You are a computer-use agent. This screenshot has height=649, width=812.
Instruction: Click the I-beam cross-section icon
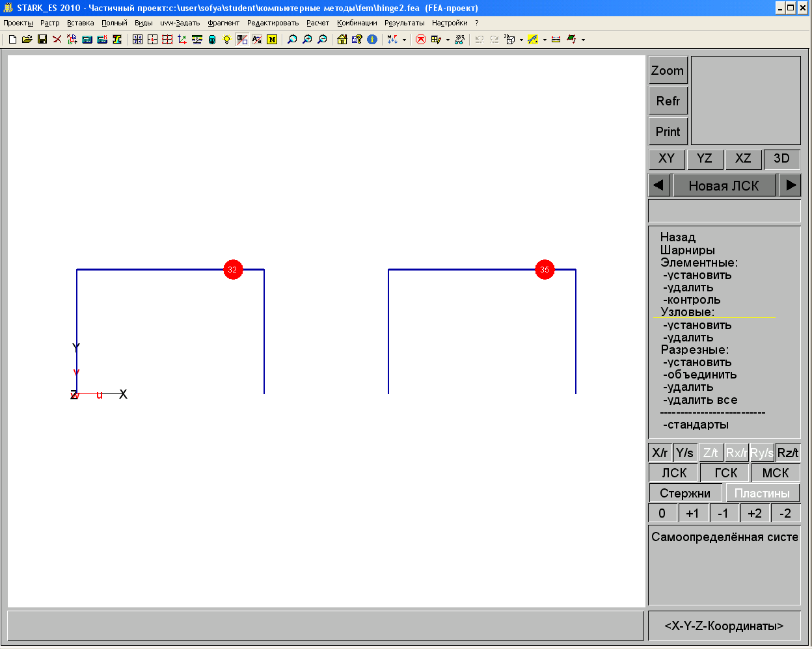pyautogui.click(x=116, y=40)
